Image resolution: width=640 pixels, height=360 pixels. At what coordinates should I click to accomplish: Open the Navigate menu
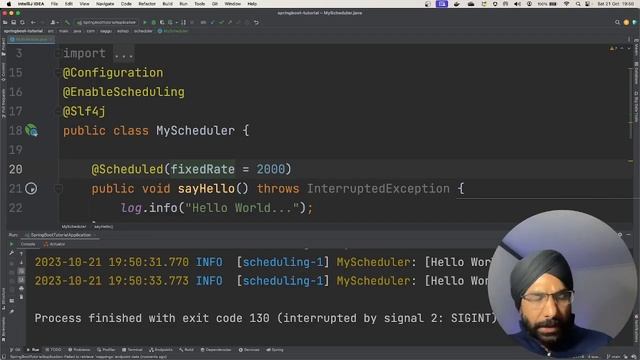[105, 4]
